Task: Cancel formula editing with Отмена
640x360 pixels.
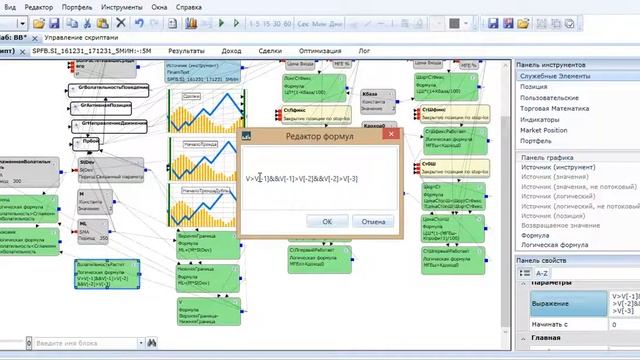Action: tap(373, 222)
